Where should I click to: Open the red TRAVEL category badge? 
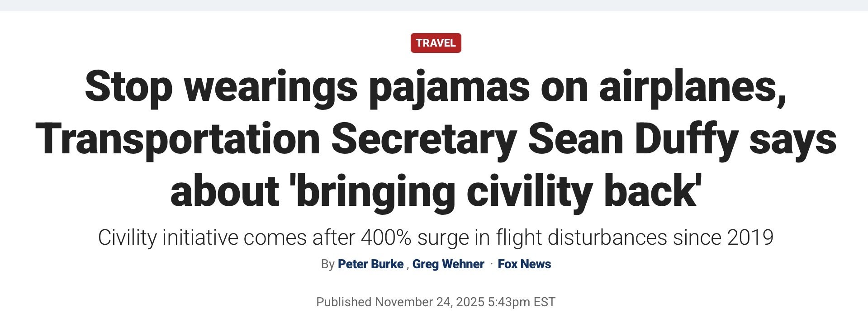pyautogui.click(x=436, y=43)
